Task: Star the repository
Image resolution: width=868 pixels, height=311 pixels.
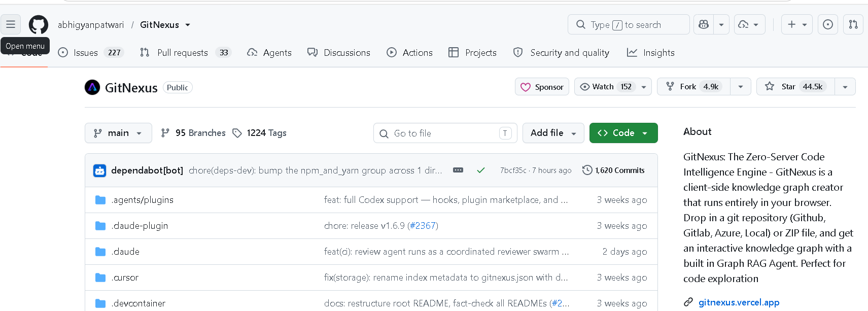Action: [x=795, y=87]
